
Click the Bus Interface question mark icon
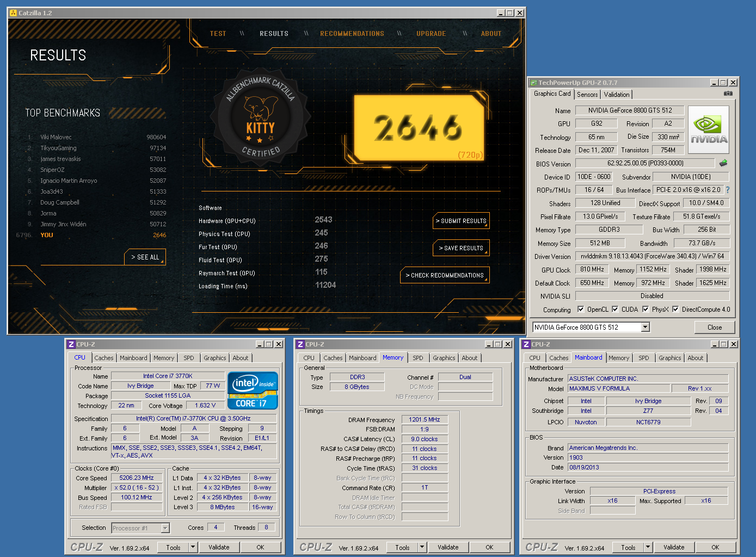[x=728, y=190]
